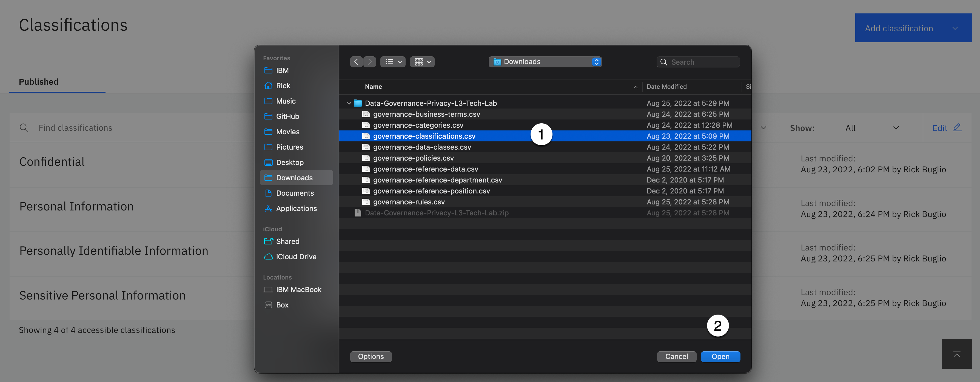This screenshot has height=382, width=980.
Task: Open the Shared iCloud folder
Action: pos(287,241)
